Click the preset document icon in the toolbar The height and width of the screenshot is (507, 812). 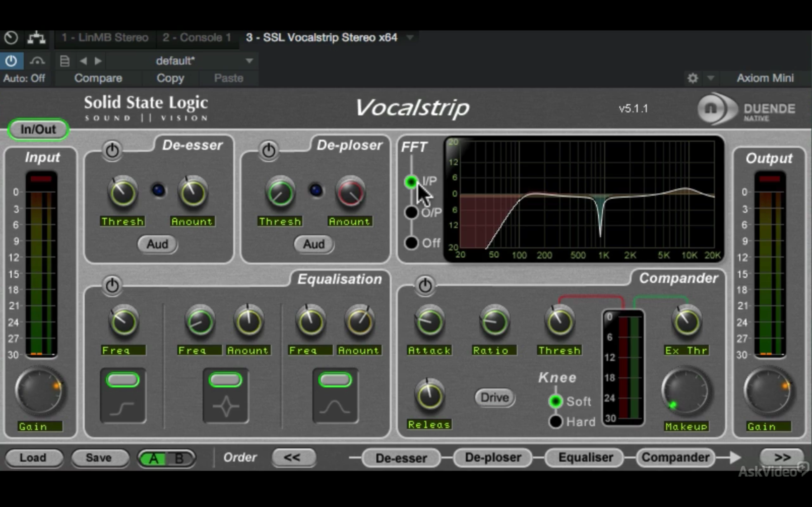pos(64,61)
